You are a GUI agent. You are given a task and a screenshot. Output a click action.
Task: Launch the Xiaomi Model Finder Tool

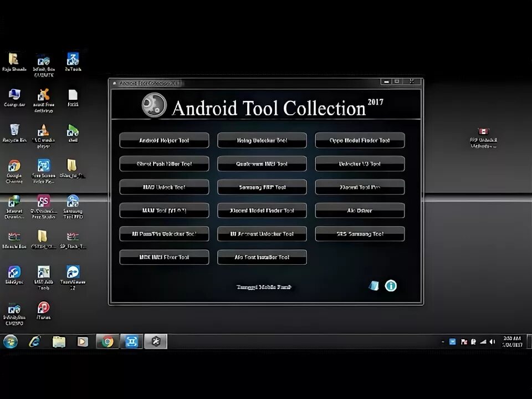click(x=262, y=211)
